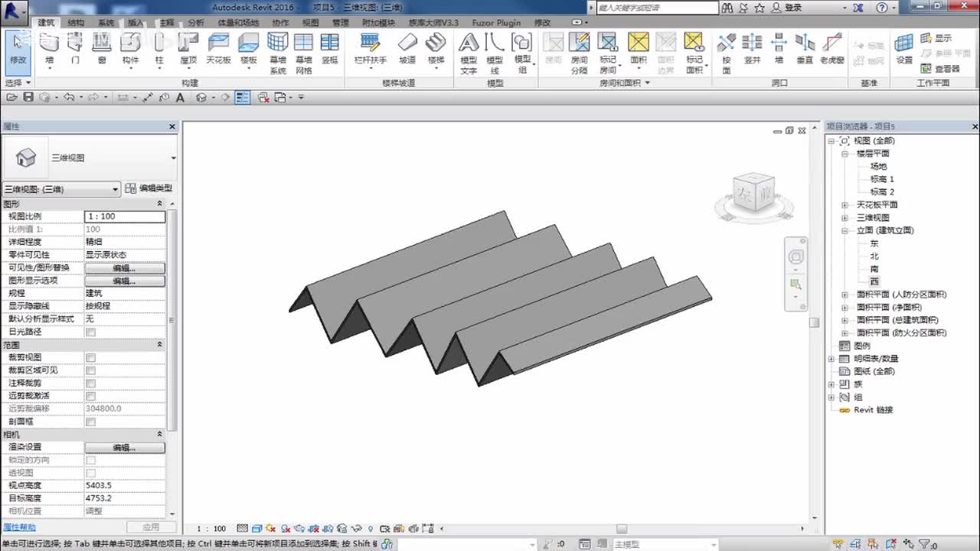Toggle the 剖面框 (Section Box) checkbox
The image size is (980, 551).
[x=91, y=422]
